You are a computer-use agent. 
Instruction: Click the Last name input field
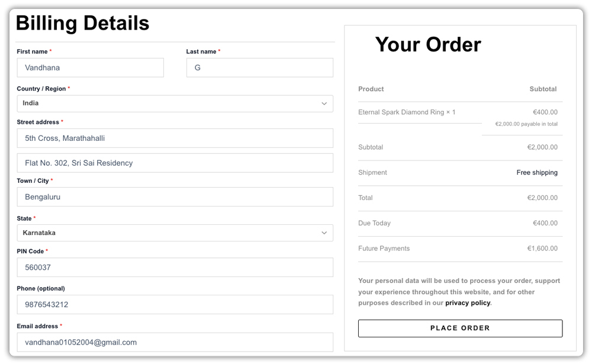259,67
